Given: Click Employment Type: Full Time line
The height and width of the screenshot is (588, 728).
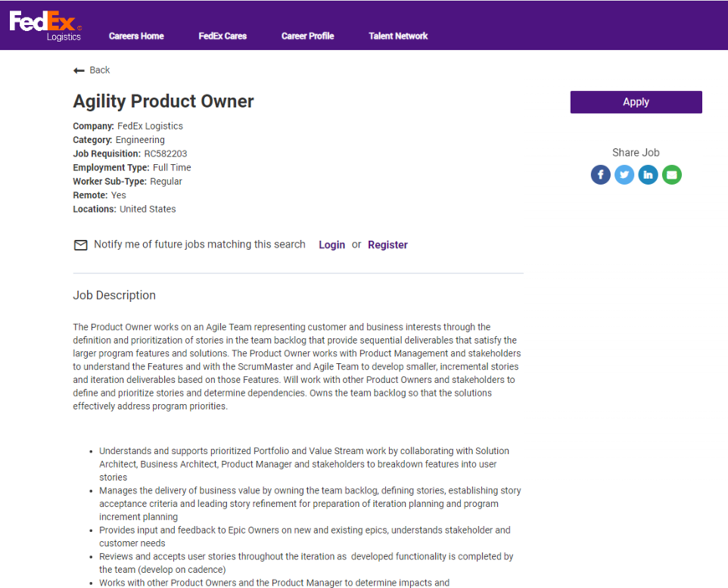Looking at the screenshot, I should tap(132, 167).
